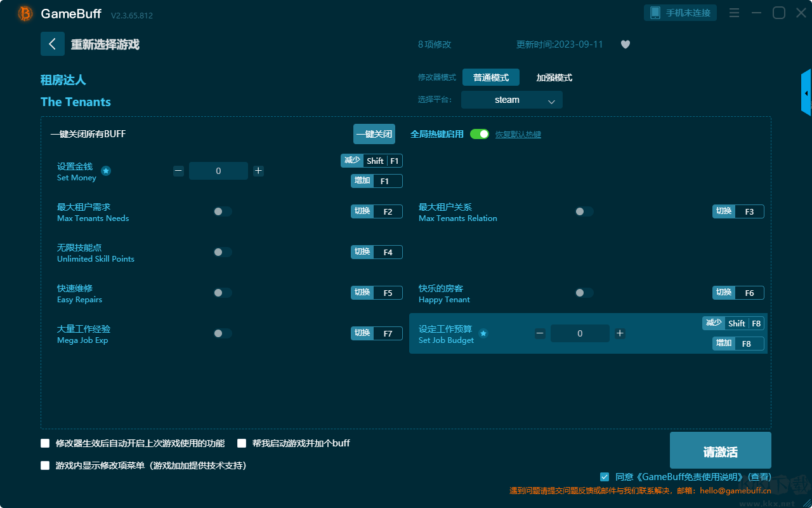812x508 pixels.
Task: Click the 请激活 activate button
Action: click(x=721, y=450)
